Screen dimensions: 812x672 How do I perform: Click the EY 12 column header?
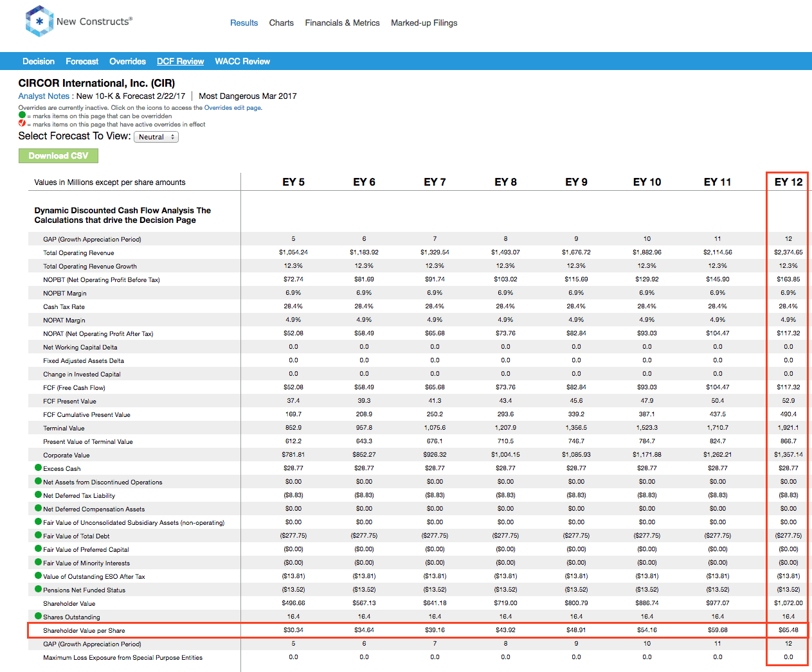coord(789,182)
